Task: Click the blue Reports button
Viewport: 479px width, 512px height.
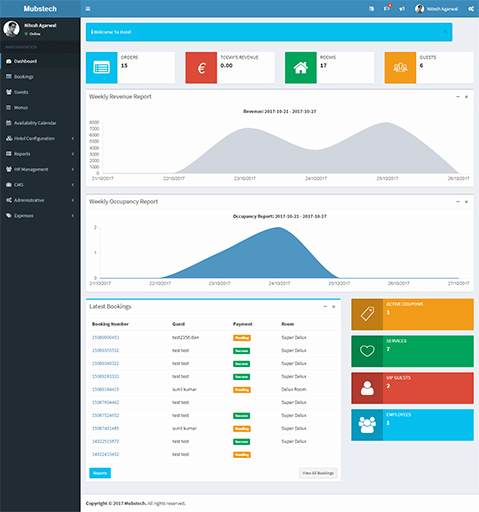Action: click(x=100, y=473)
